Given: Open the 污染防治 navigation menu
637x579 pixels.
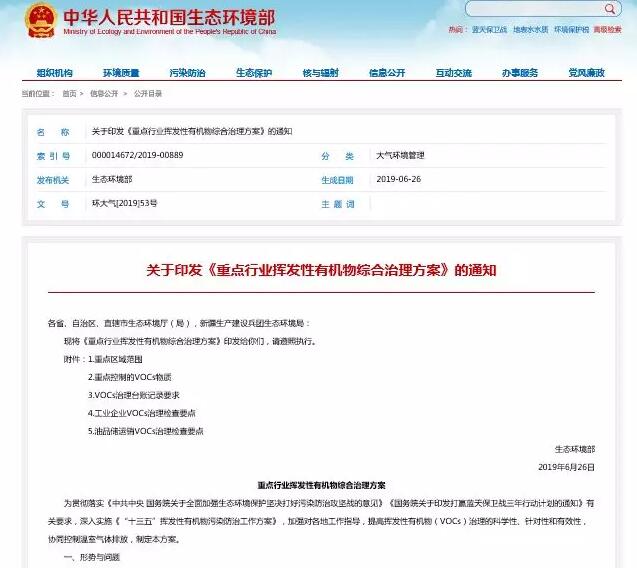Looking at the screenshot, I should [x=187, y=73].
